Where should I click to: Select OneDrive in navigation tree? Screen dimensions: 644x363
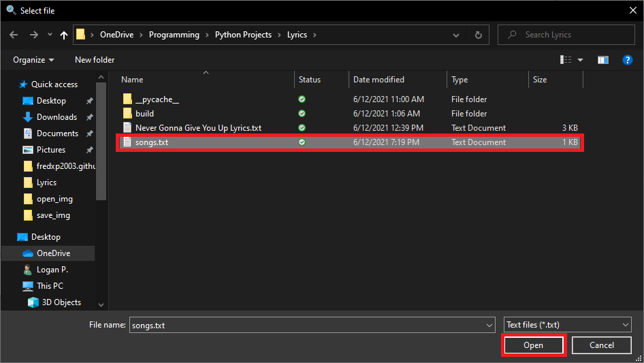(x=53, y=253)
